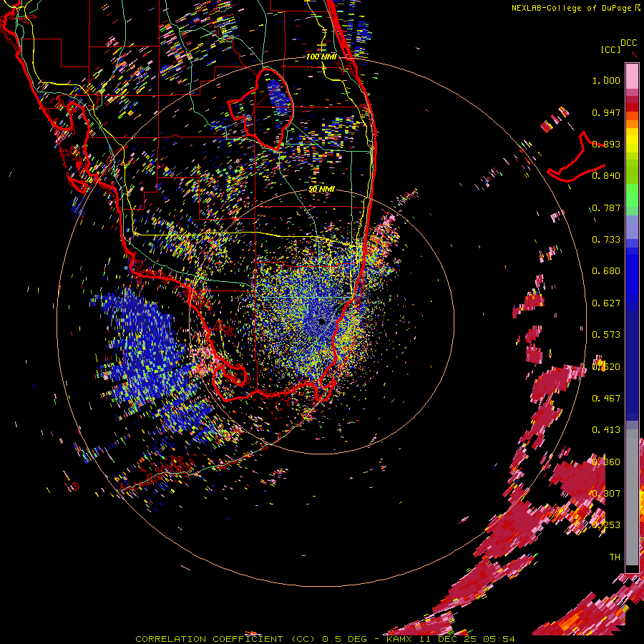Select the 0.893 scale value
644x644 pixels.
tap(606, 144)
